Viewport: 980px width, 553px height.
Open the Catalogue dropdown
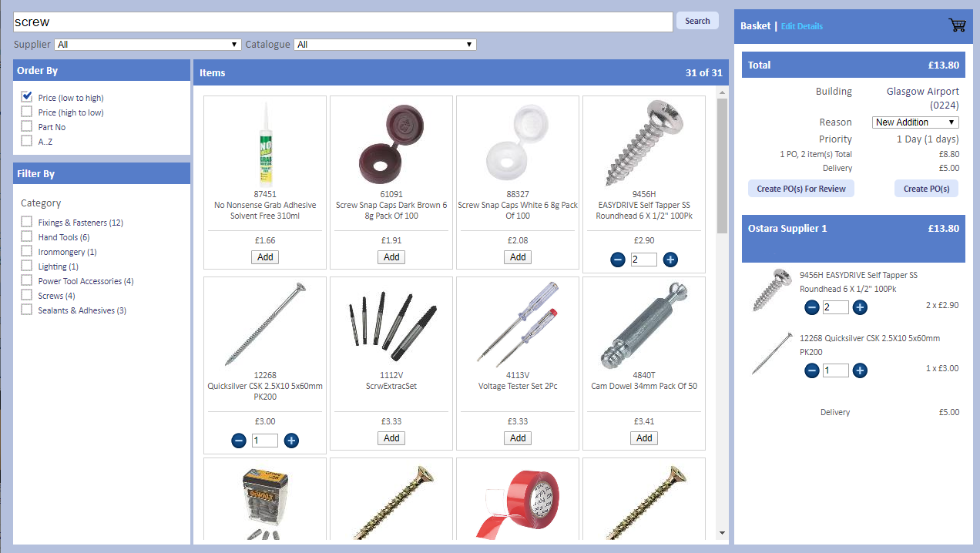[x=385, y=45]
